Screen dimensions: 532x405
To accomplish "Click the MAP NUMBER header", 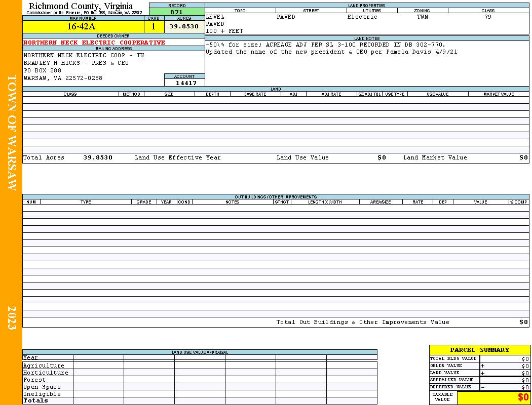I will (83, 18).
